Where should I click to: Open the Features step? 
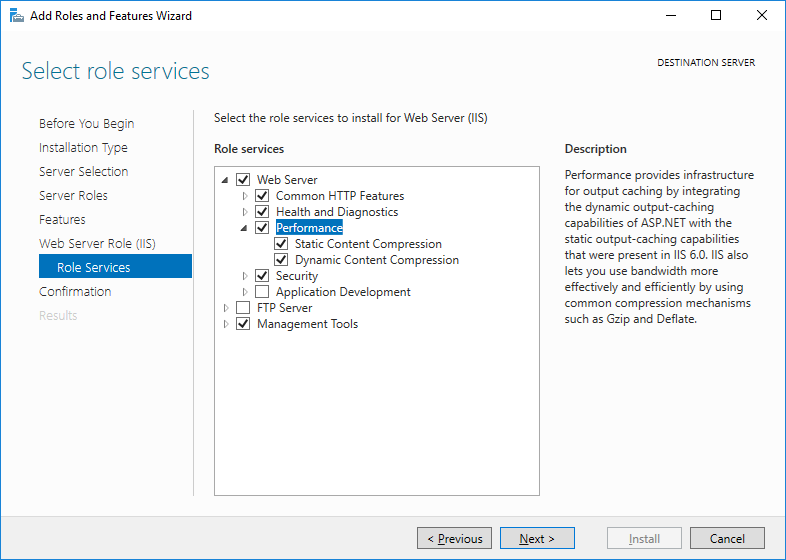coord(62,220)
